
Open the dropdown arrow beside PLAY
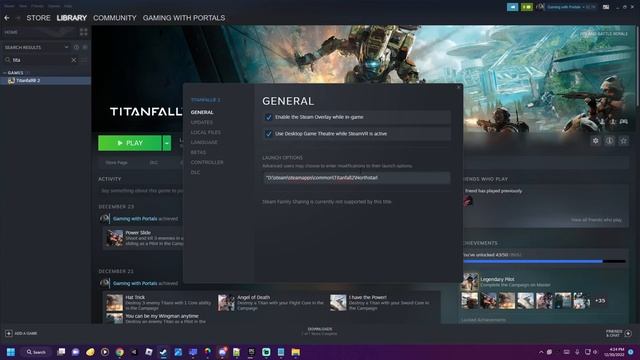click(x=167, y=143)
